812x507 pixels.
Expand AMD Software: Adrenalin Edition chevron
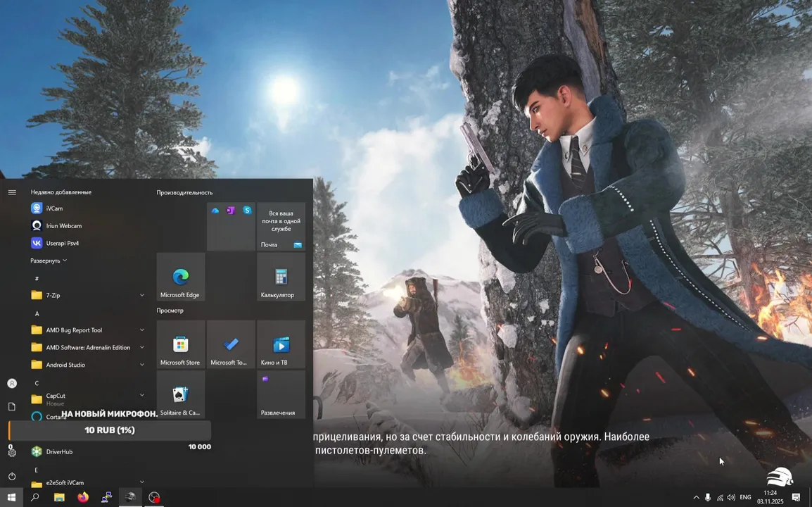tap(142, 347)
